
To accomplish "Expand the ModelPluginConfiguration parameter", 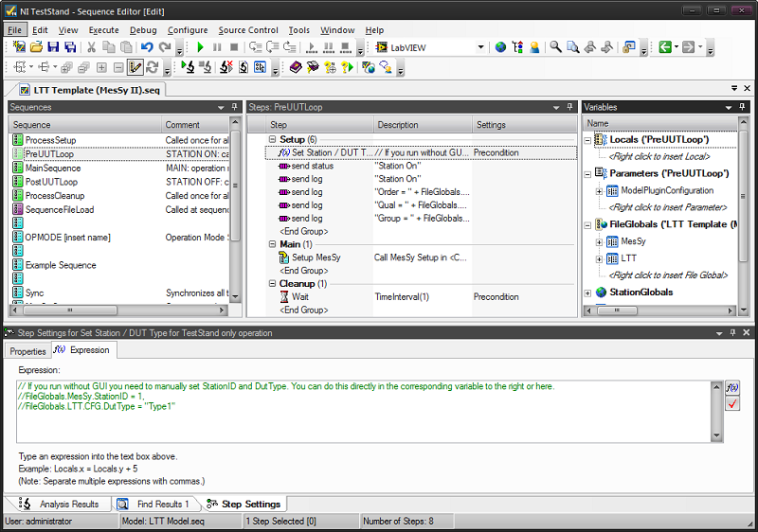I will (599, 191).
